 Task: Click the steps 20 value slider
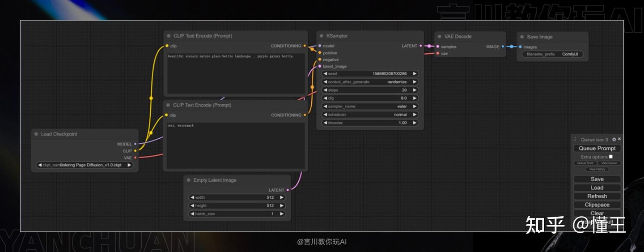pyautogui.click(x=370, y=90)
